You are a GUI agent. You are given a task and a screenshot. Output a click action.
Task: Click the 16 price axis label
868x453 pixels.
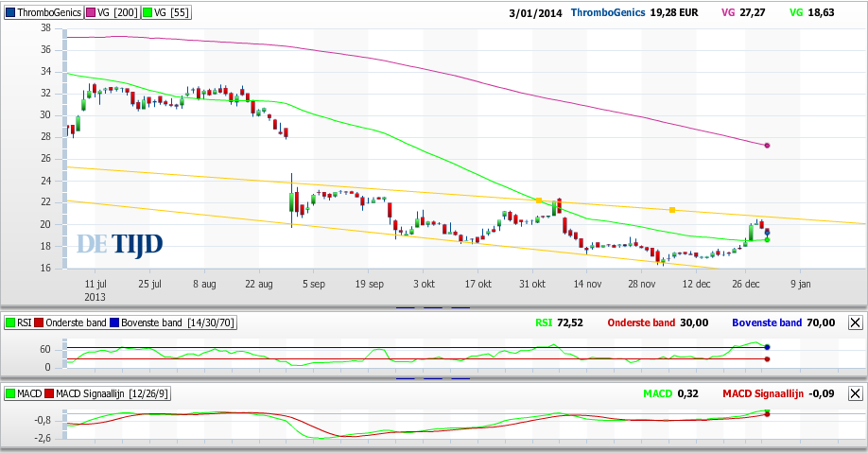(45, 268)
